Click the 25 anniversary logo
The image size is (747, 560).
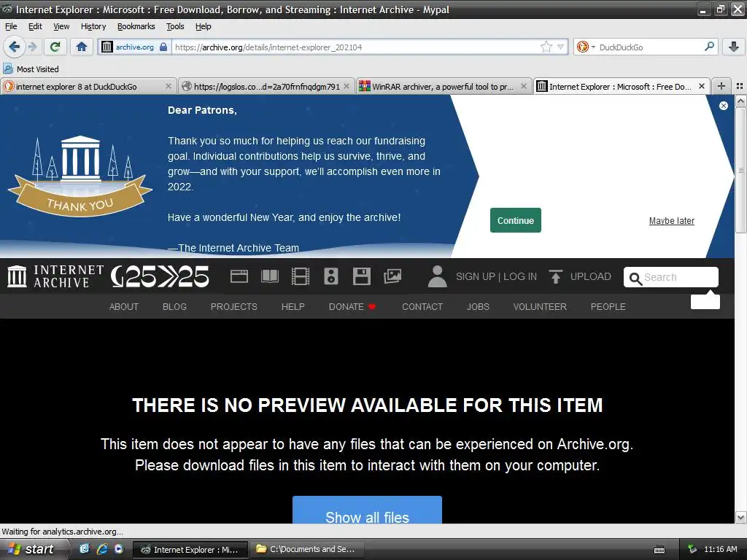pyautogui.click(x=160, y=276)
